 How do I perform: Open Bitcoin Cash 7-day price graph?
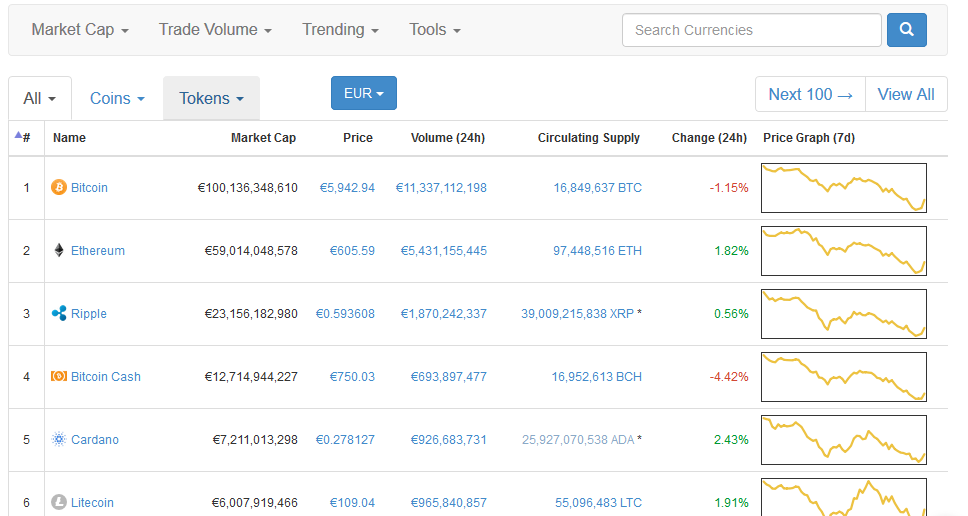click(844, 377)
